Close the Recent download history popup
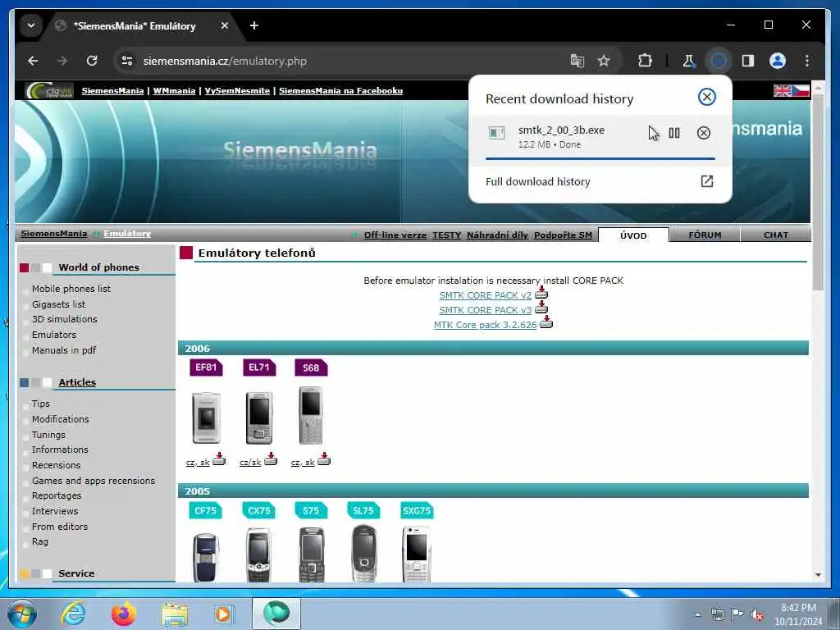 [x=706, y=97]
